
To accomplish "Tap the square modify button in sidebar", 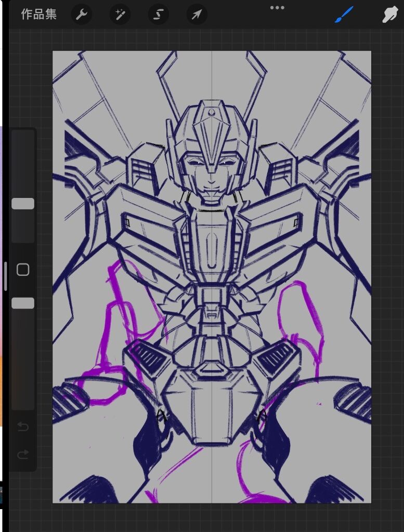I will click(23, 270).
